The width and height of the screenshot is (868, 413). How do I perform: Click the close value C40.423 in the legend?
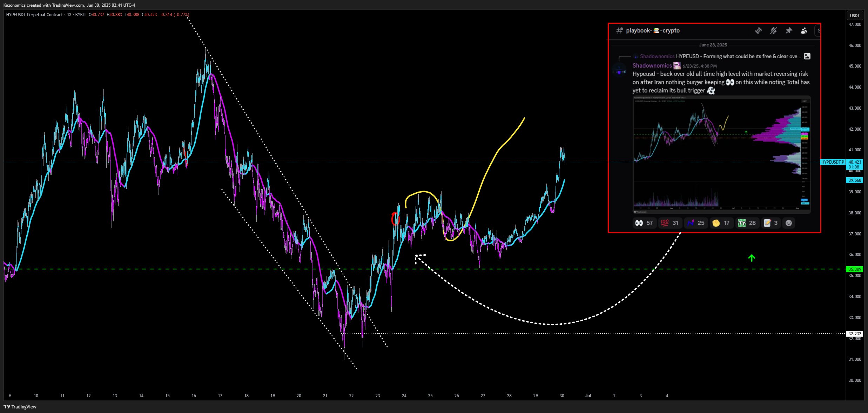pos(149,15)
